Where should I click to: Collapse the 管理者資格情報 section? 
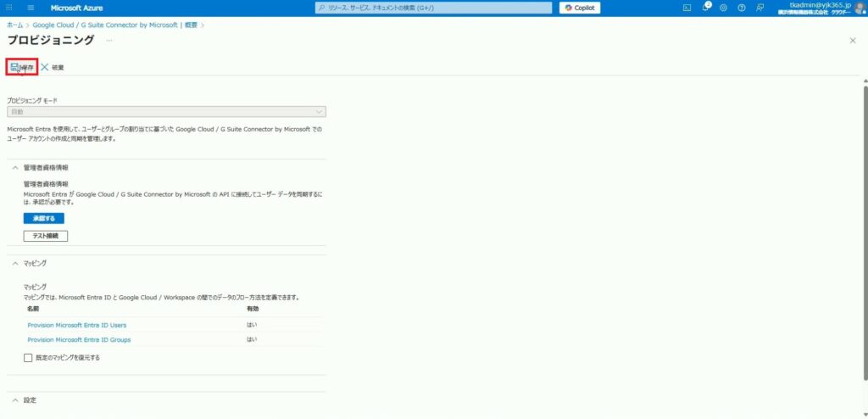[14, 168]
